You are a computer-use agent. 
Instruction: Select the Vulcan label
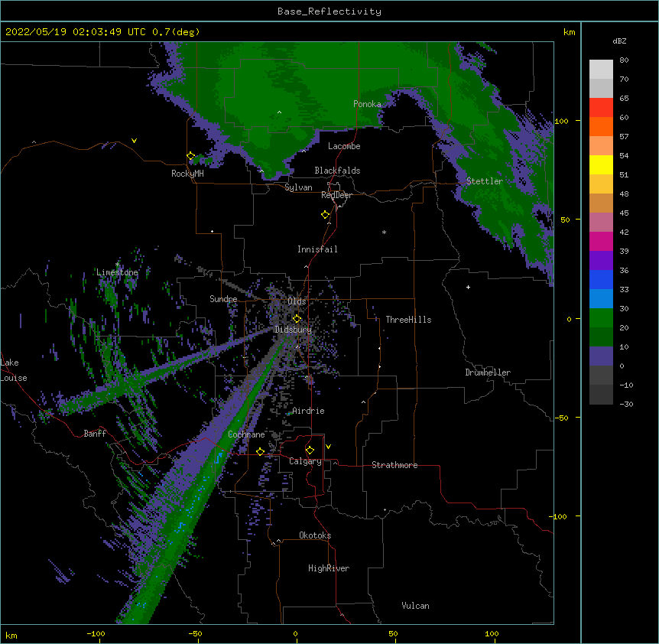[x=415, y=606]
